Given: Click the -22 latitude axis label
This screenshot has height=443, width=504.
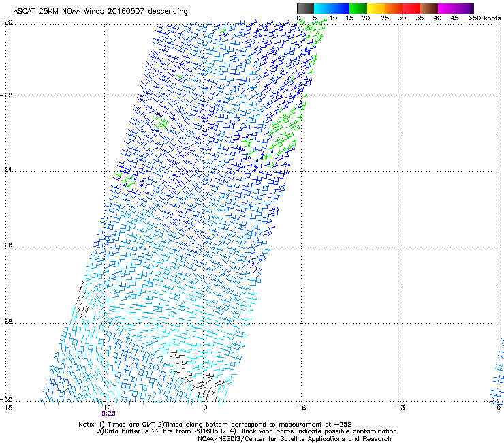Looking at the screenshot, I should (6, 95).
